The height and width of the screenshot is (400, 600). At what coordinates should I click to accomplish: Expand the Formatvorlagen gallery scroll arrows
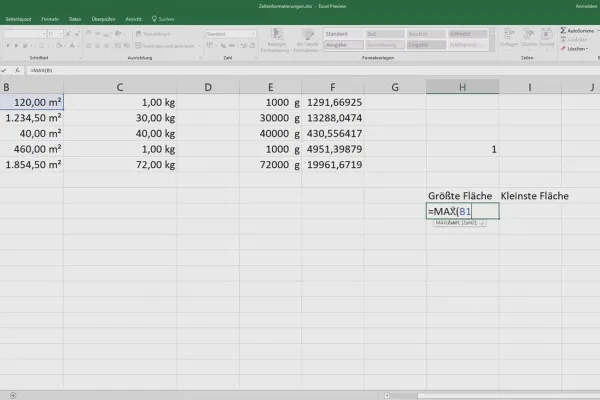[492, 39]
